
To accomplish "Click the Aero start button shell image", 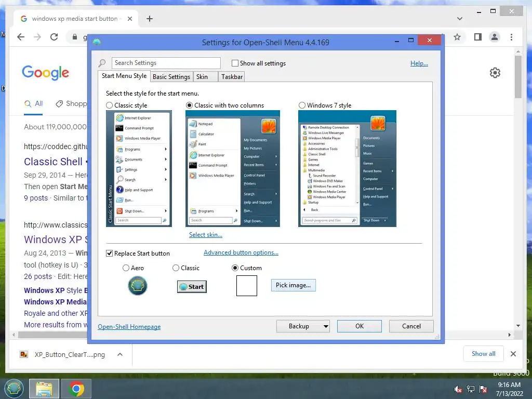I will pos(137,286).
